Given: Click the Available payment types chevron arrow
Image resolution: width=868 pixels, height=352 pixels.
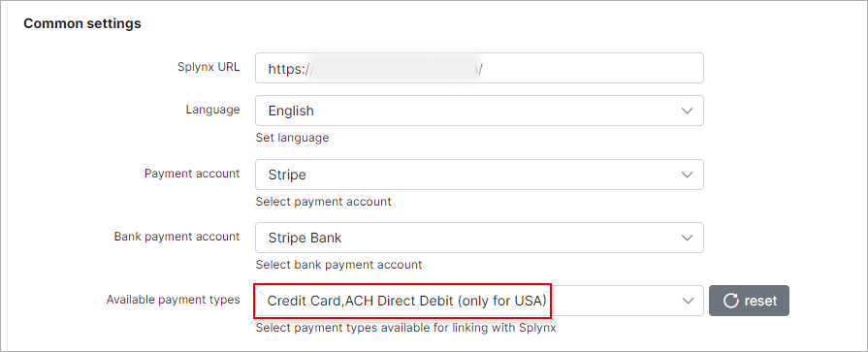Looking at the screenshot, I should [687, 301].
